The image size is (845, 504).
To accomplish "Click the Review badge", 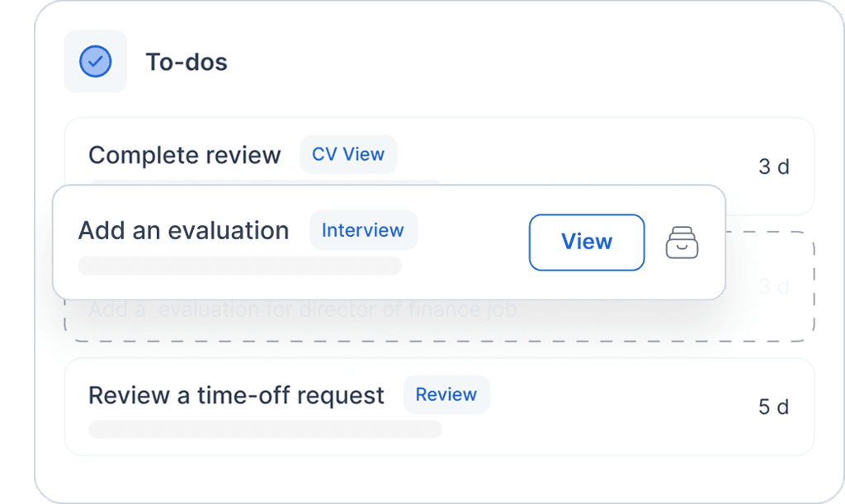I will tap(446, 395).
